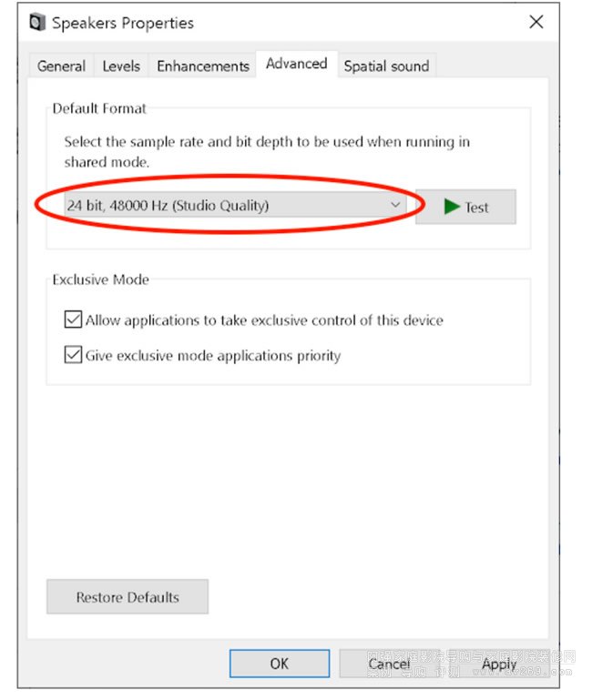This screenshot has width=592, height=700.
Task: Close the Speakers Properties dialog
Action: (x=536, y=22)
